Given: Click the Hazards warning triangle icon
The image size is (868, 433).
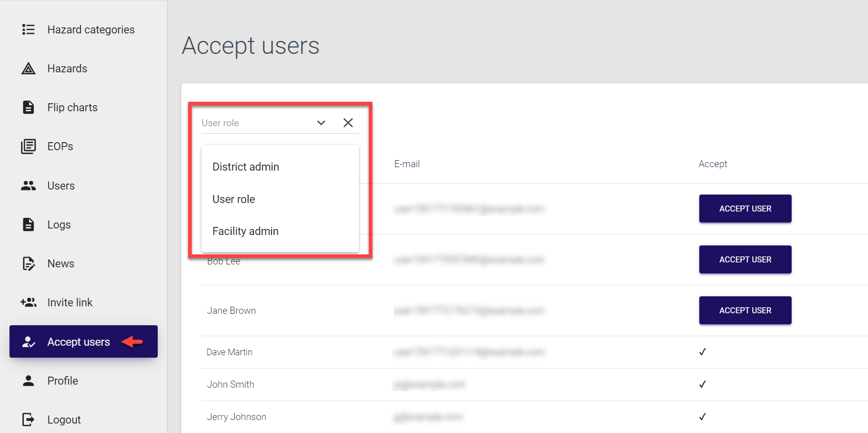Looking at the screenshot, I should (28, 68).
